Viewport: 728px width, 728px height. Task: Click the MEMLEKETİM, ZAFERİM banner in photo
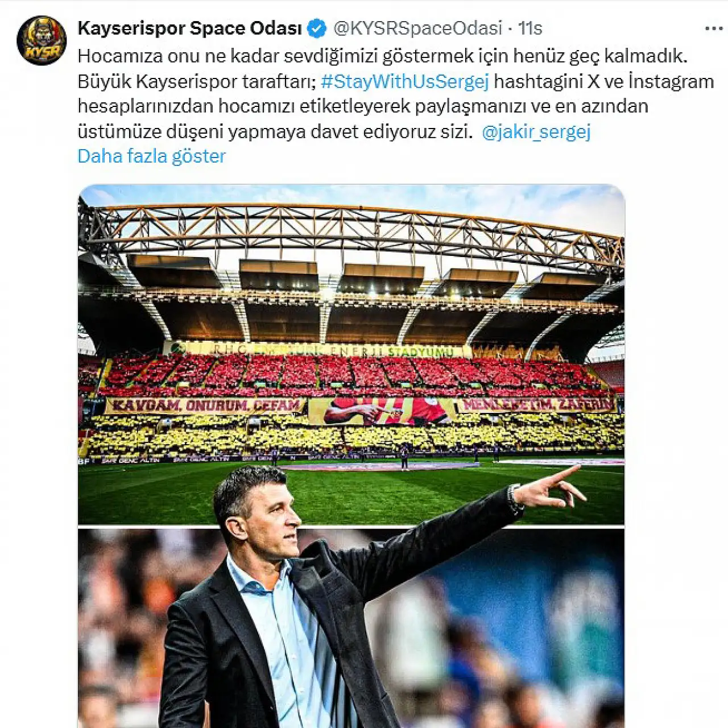537,404
